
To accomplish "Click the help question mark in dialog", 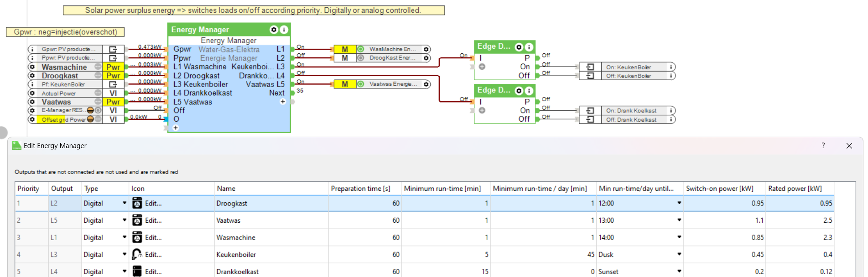I will tap(823, 146).
